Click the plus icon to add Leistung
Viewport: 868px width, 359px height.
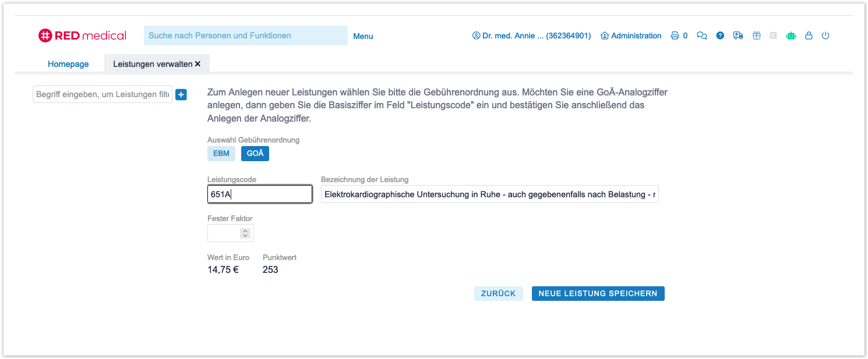tap(181, 94)
